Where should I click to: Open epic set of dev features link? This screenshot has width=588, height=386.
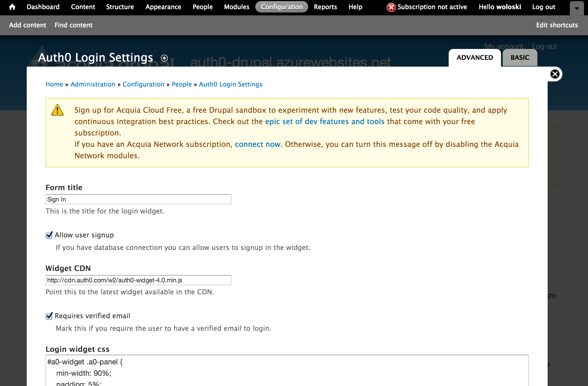click(325, 122)
